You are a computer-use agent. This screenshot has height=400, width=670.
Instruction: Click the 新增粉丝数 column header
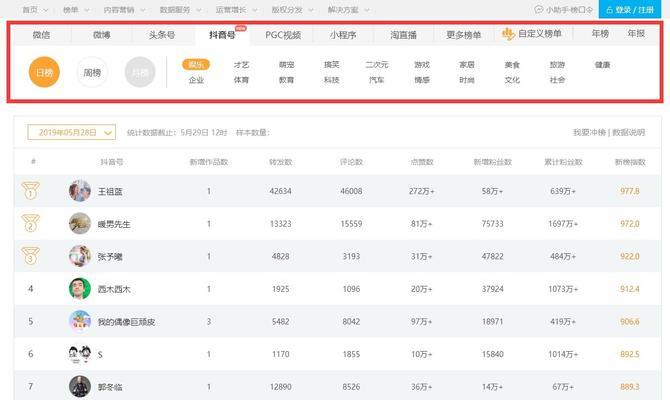pyautogui.click(x=492, y=162)
